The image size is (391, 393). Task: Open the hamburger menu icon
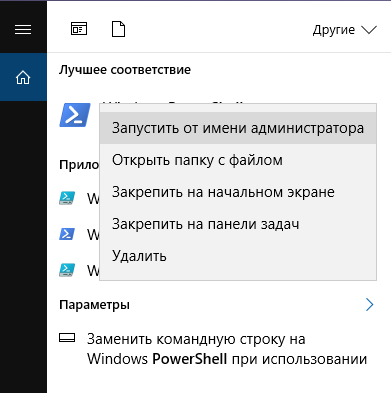[23, 30]
